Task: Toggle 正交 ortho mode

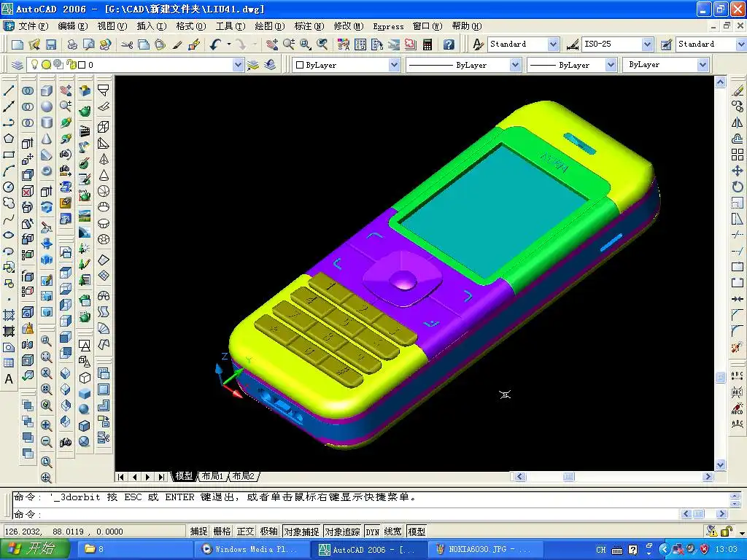Action: (x=245, y=531)
